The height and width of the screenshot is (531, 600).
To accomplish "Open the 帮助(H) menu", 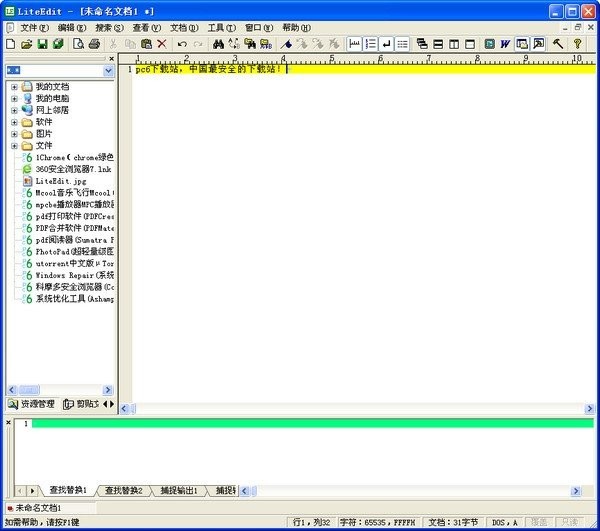I will click(297, 28).
